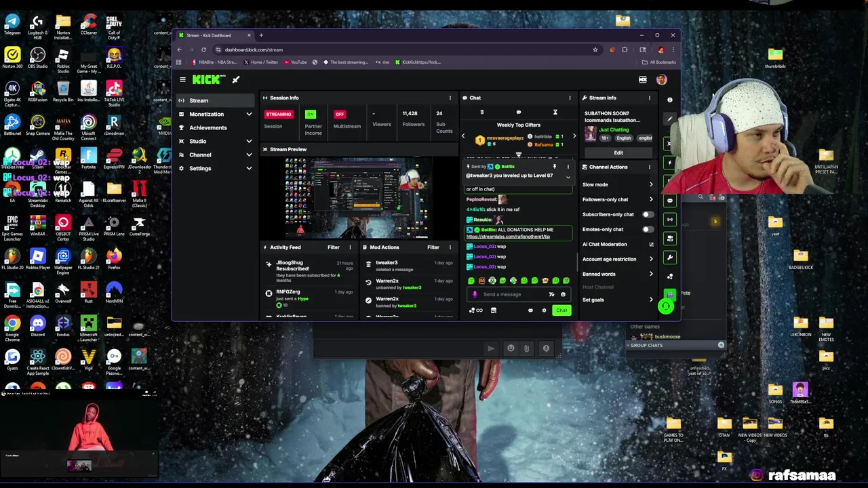Click the trash icon in the Chat panel
Viewport: 868px width, 488px height.
tap(482, 113)
